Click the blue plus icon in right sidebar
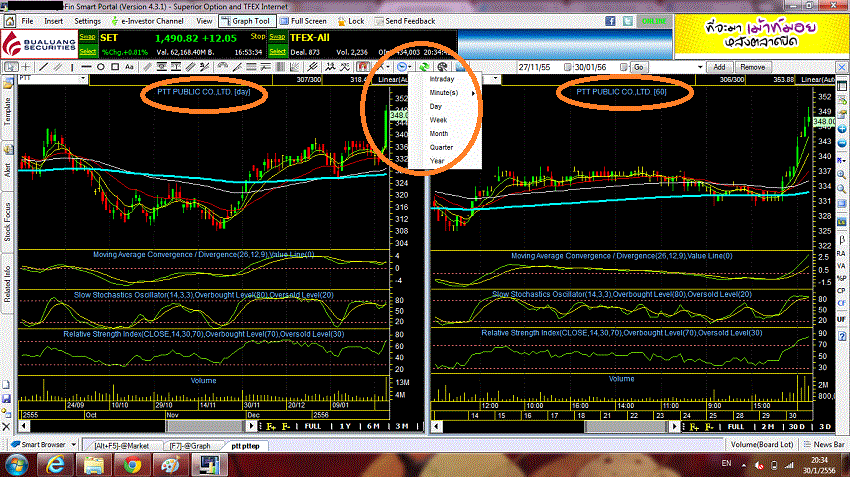 (842, 129)
